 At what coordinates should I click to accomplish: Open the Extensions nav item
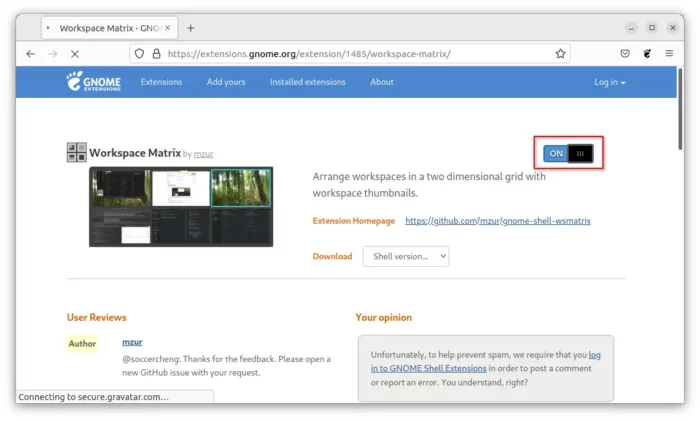[161, 82]
